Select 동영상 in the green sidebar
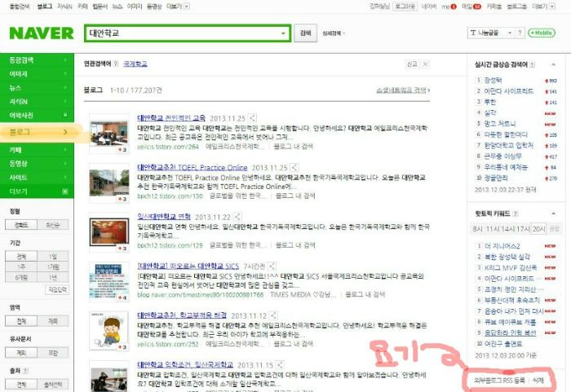The width and height of the screenshot is (571, 392). (37, 164)
